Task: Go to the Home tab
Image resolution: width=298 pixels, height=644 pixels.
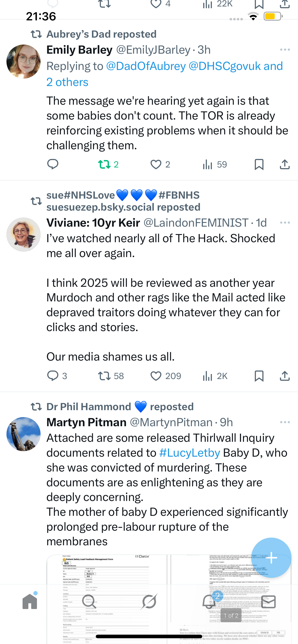Action: 30,602
